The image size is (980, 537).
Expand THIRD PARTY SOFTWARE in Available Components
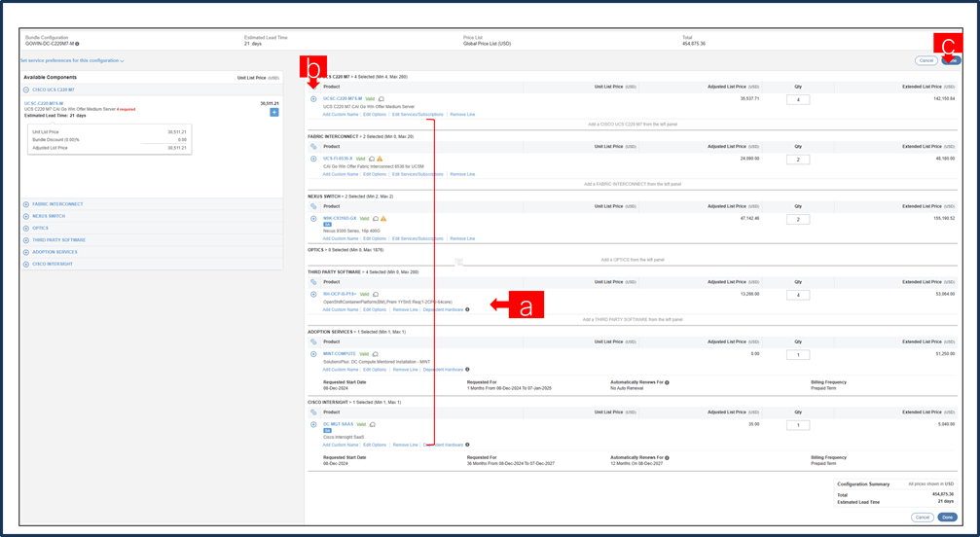coord(26,239)
